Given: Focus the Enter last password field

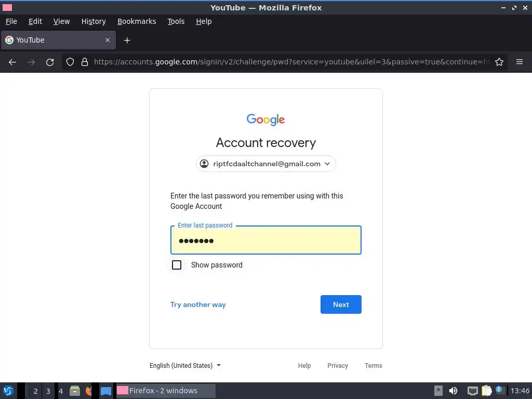Looking at the screenshot, I should (x=265, y=240).
